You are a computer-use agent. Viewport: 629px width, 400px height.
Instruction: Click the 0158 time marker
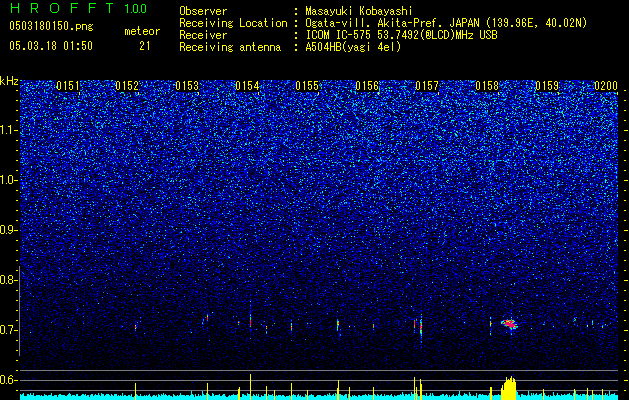point(487,86)
